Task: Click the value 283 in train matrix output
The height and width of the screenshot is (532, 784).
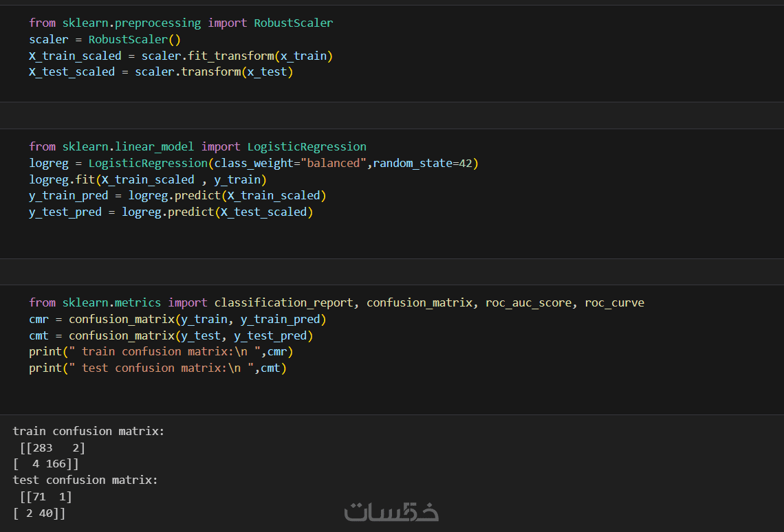Action: pos(43,447)
